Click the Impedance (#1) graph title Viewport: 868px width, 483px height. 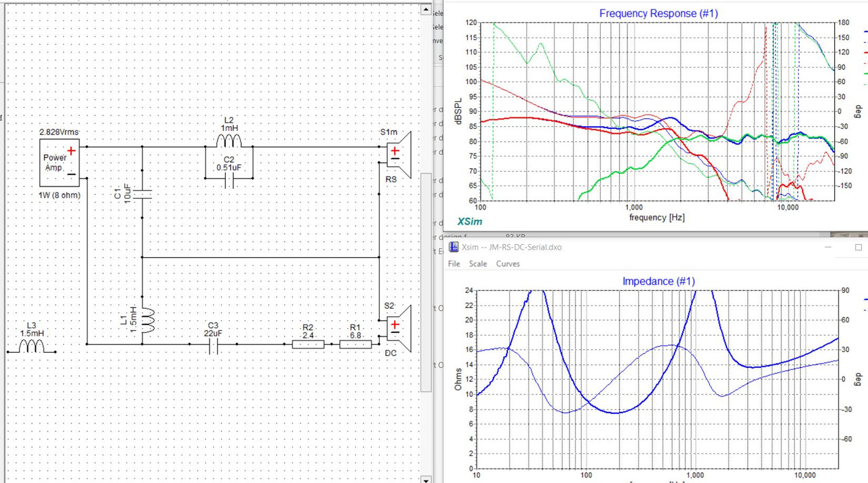click(658, 281)
